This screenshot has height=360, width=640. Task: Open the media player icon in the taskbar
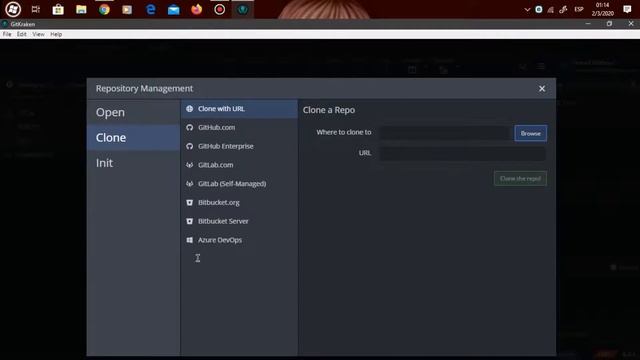coord(127,9)
